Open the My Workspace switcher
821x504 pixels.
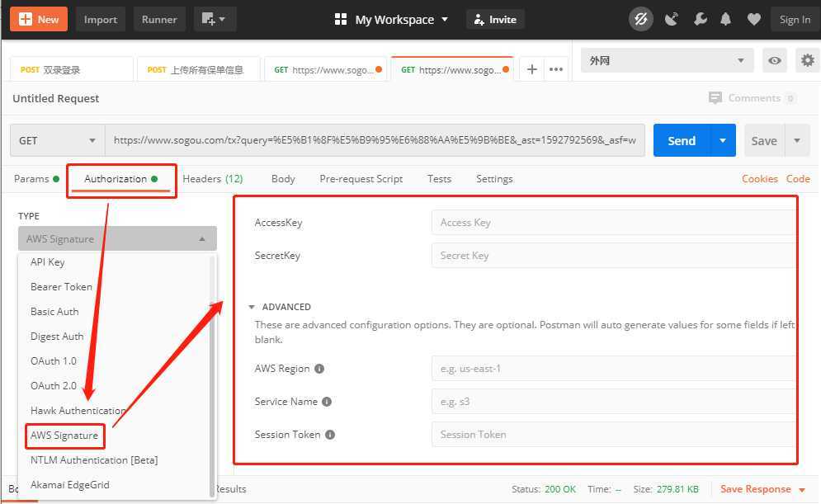click(x=391, y=19)
